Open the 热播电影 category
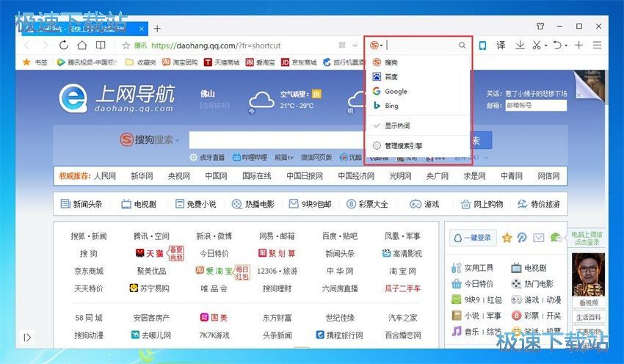624x364 pixels. (253, 204)
